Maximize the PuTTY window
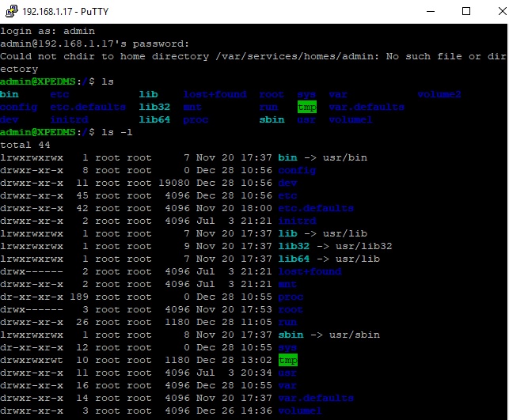This screenshot has width=509, height=420. 466,11
